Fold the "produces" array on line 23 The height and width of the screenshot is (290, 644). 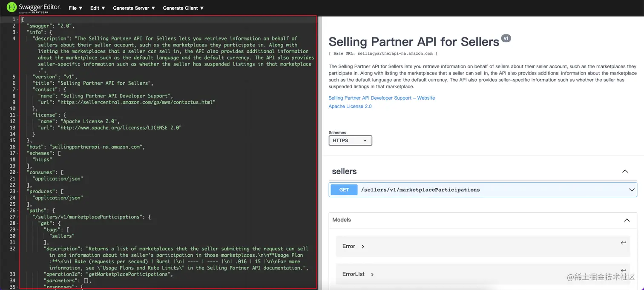[18, 192]
